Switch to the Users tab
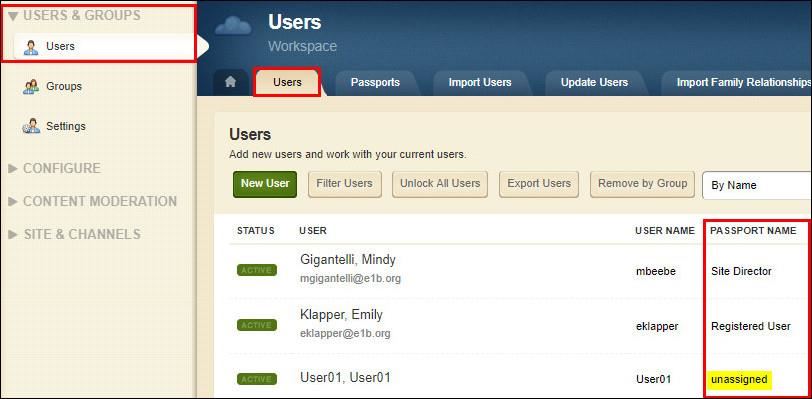This screenshot has width=812, height=399. 287,82
